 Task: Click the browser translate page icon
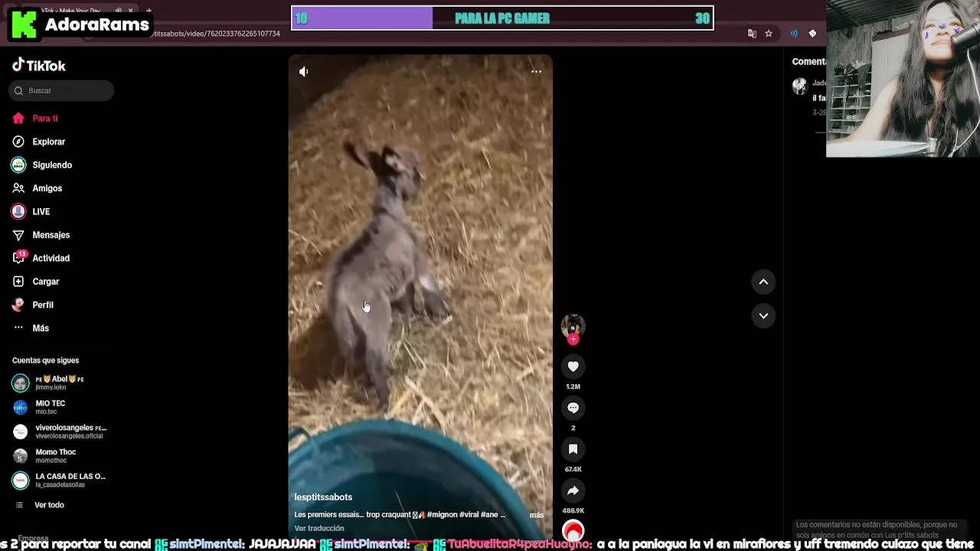pos(752,34)
